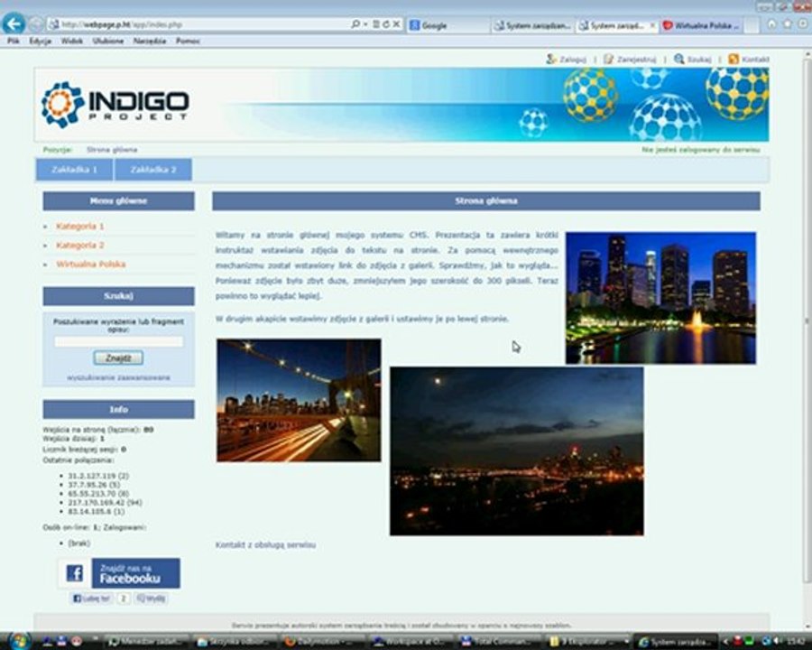Open the Windows Start orb
The width and height of the screenshot is (812, 650).
[19, 641]
